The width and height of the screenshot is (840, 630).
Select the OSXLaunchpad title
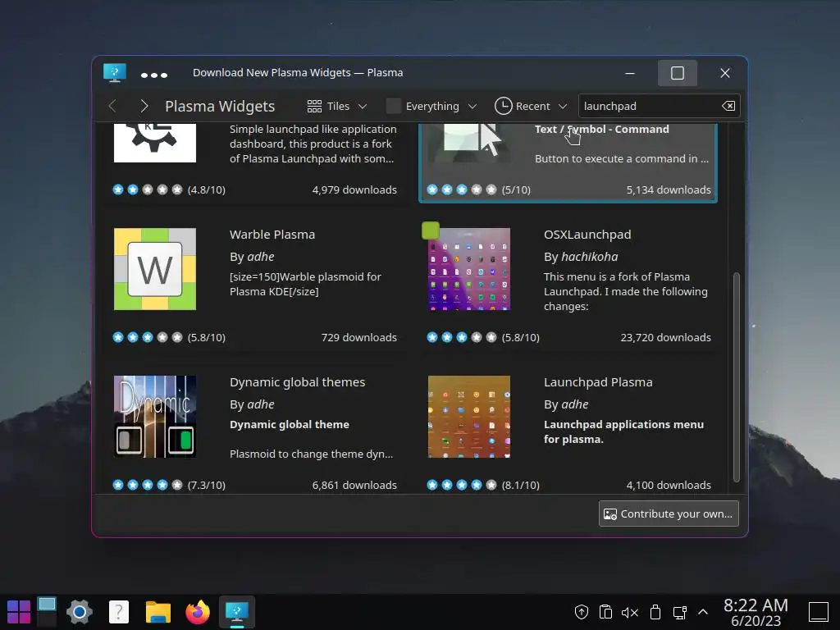pos(587,235)
